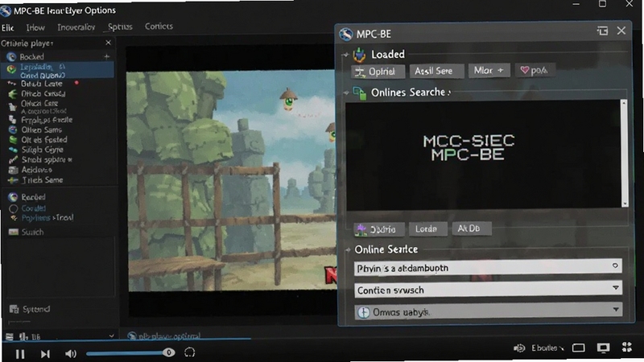
Task: Mute the volume speaker icon
Action: [x=71, y=353]
